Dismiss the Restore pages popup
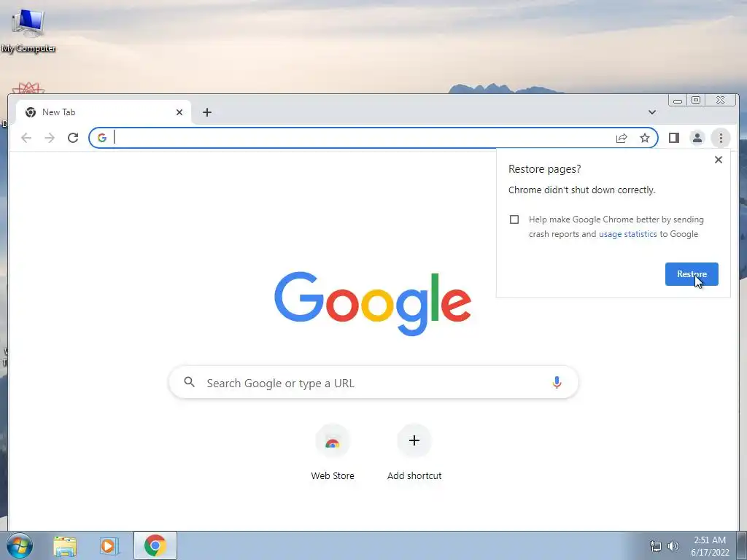This screenshot has height=560, width=747. pos(719,160)
